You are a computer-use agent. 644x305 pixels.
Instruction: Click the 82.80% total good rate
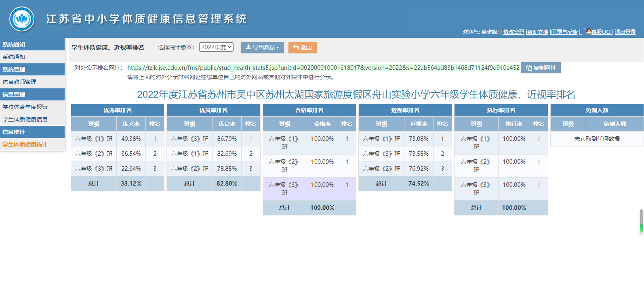pyautogui.click(x=227, y=184)
